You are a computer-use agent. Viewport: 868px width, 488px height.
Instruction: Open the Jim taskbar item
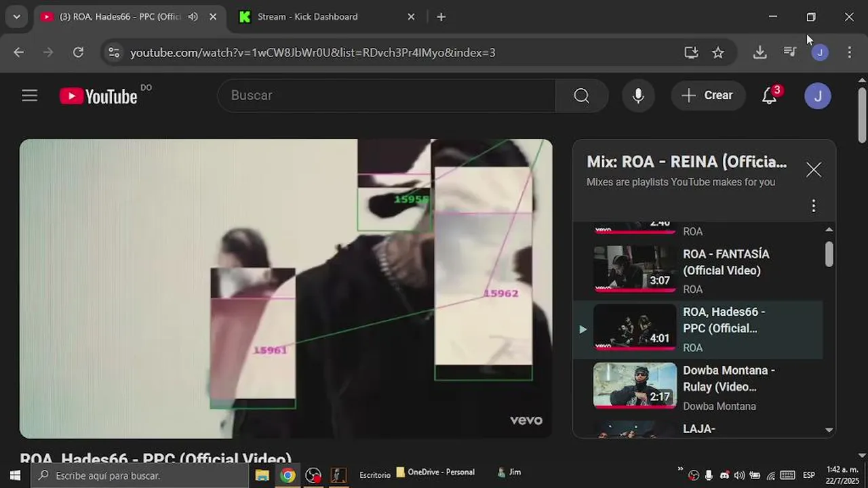coord(509,472)
